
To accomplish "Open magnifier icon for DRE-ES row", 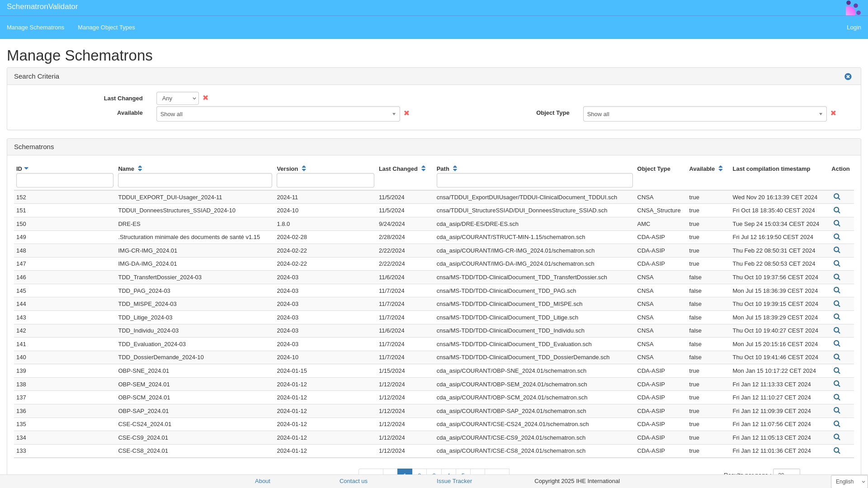I will pos(837,224).
